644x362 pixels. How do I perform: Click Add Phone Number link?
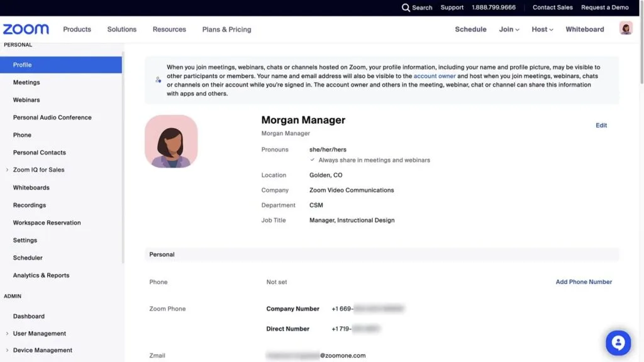click(584, 282)
